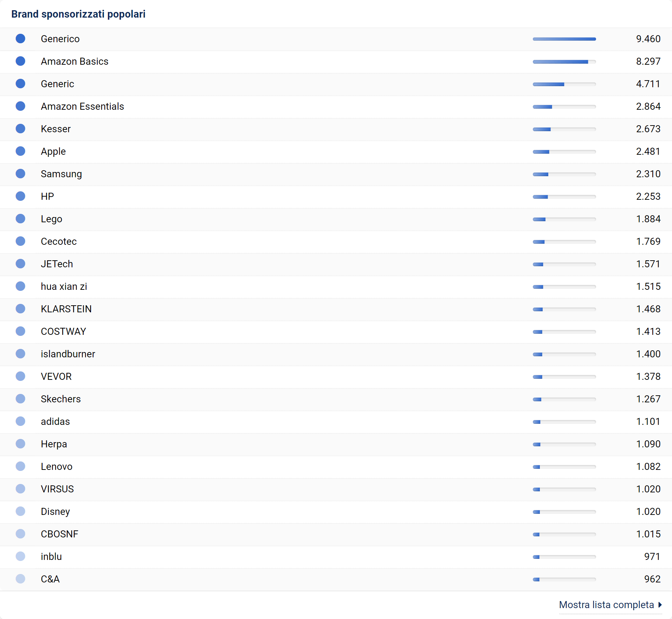Click the 'VIRSUS' brand name
The height and width of the screenshot is (619, 672).
pyautogui.click(x=57, y=489)
